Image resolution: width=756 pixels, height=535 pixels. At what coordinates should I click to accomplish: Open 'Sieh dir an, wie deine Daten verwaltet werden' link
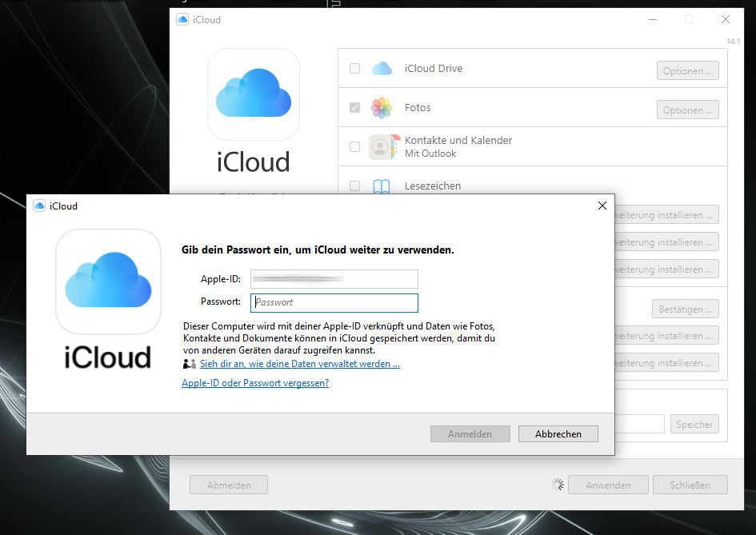[x=300, y=364]
